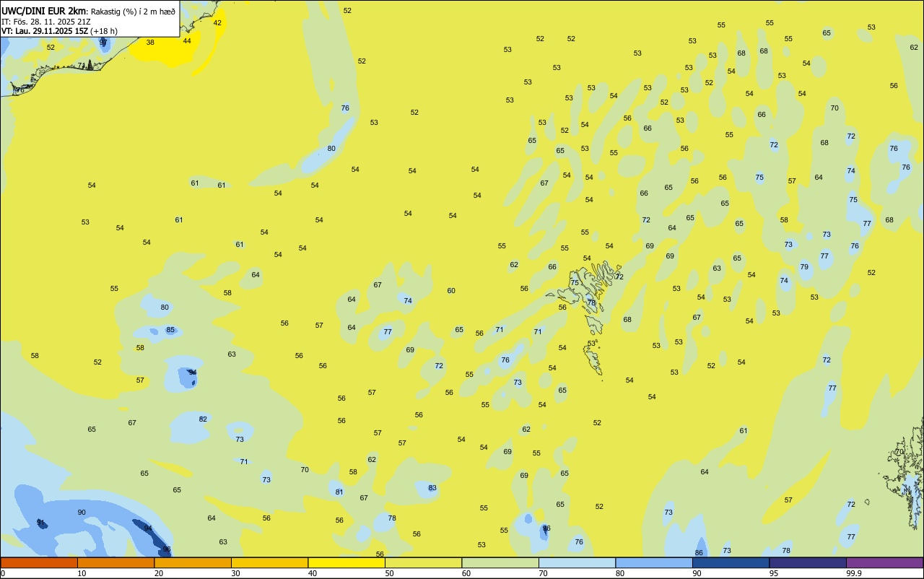Select the pale green 60–70 legend block
This screenshot has width=924, height=579.
[x=500, y=562]
